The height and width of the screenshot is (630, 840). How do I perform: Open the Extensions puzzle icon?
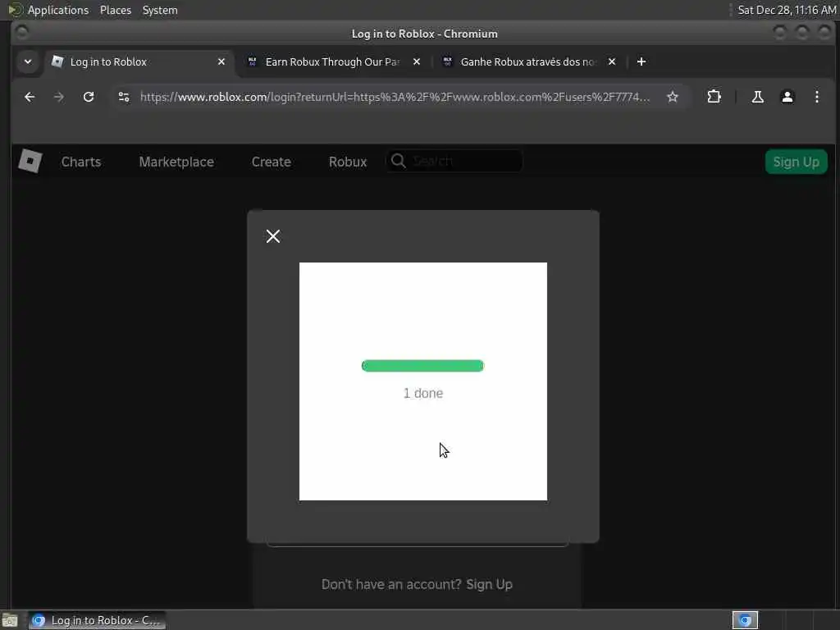click(x=714, y=97)
